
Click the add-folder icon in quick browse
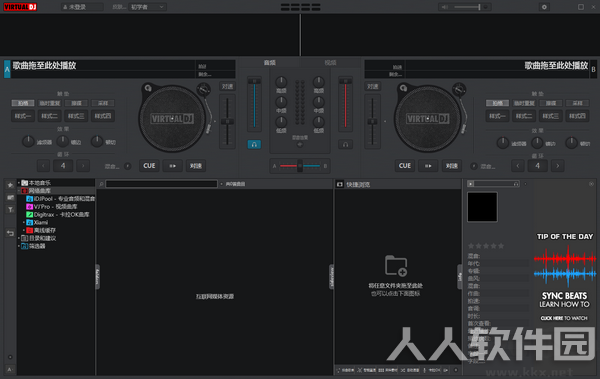[x=396, y=265]
